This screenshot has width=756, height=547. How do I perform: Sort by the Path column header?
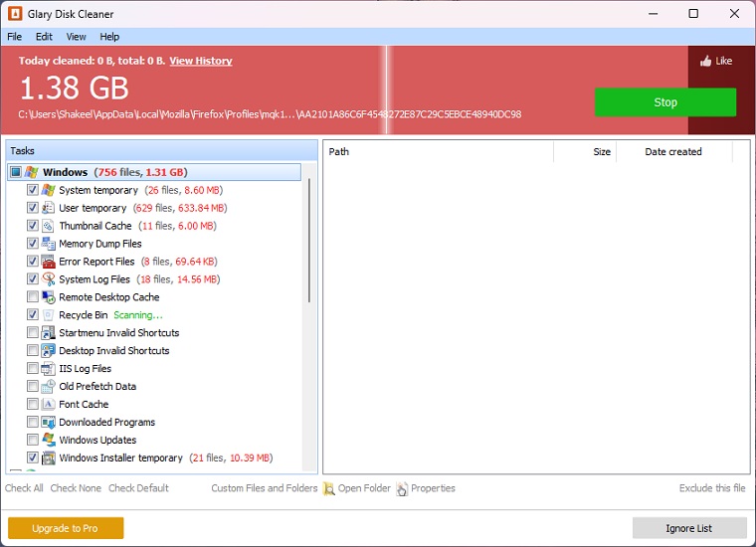coord(438,152)
